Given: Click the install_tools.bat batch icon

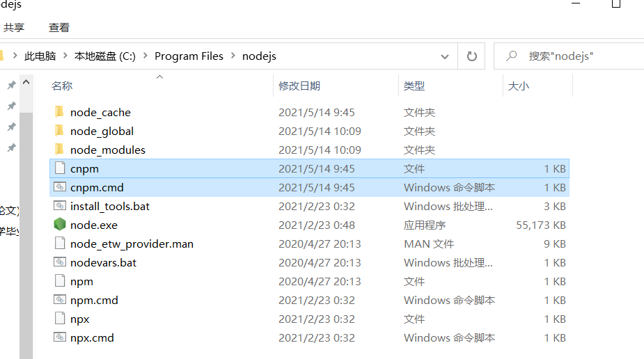Looking at the screenshot, I should click(60, 206).
